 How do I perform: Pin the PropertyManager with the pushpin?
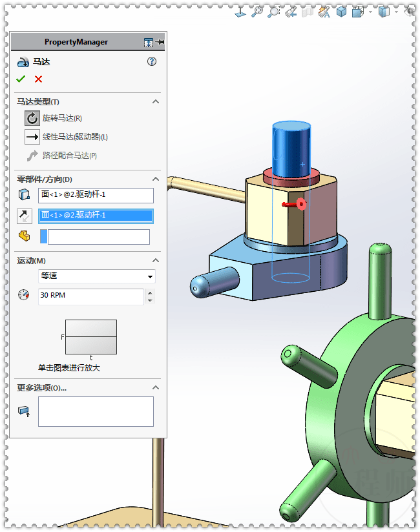[160, 42]
